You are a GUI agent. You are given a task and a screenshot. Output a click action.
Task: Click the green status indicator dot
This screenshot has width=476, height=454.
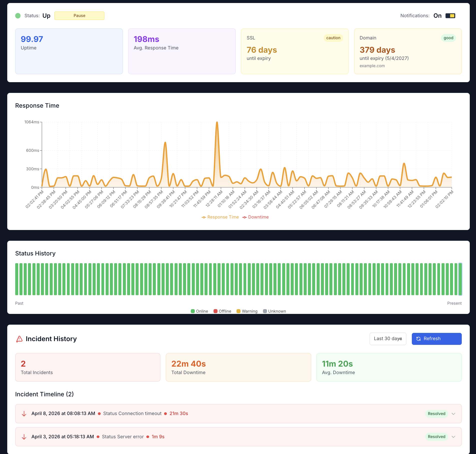pyautogui.click(x=18, y=15)
